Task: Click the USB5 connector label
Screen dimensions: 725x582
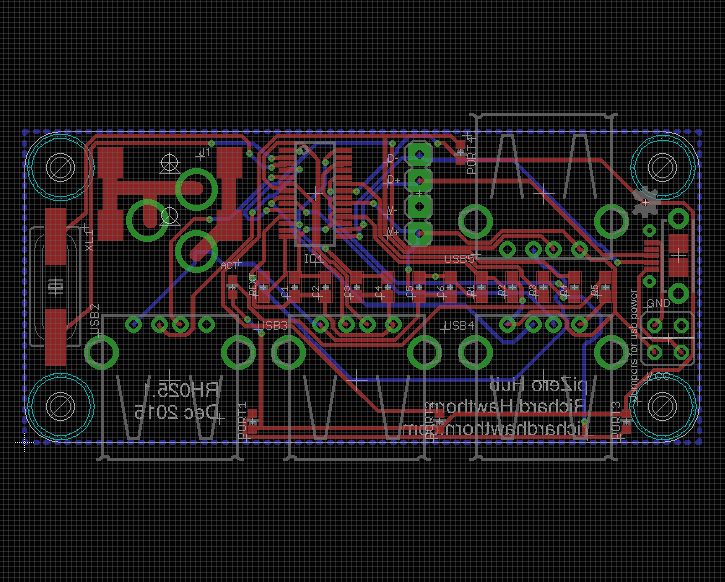Action: pyautogui.click(x=460, y=259)
